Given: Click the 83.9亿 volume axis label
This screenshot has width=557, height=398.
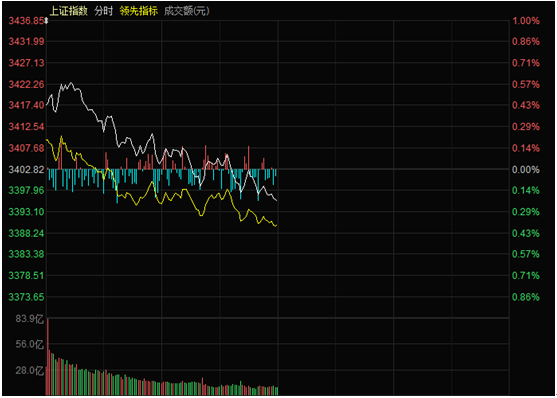Looking at the screenshot, I should coord(29,319).
